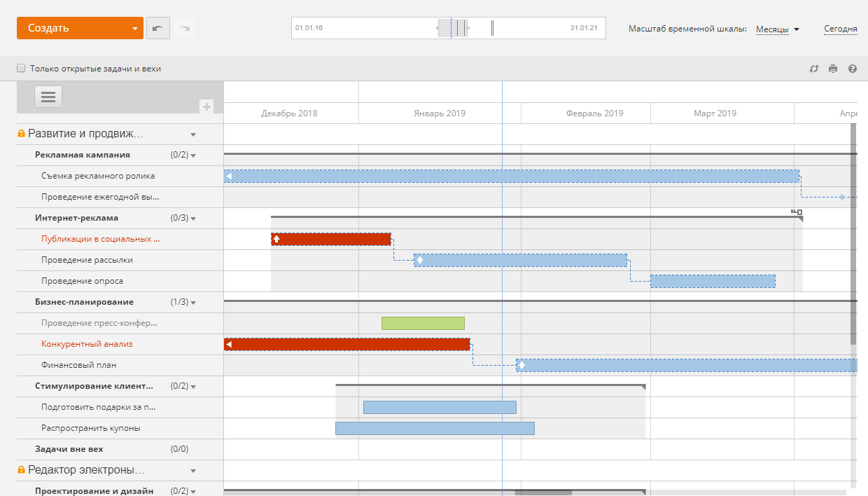This screenshot has width=868, height=496.
Task: Click the horizontal Gantt scrollbar thumb
Action: click(543, 492)
